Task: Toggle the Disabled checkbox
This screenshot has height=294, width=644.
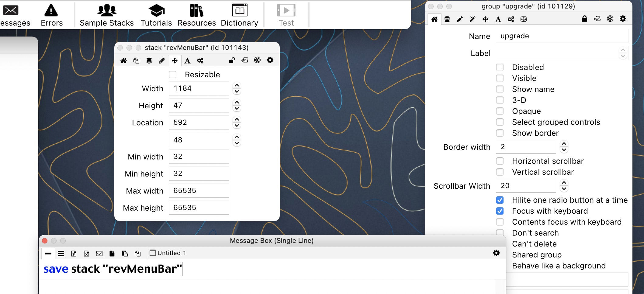Action: pyautogui.click(x=500, y=67)
